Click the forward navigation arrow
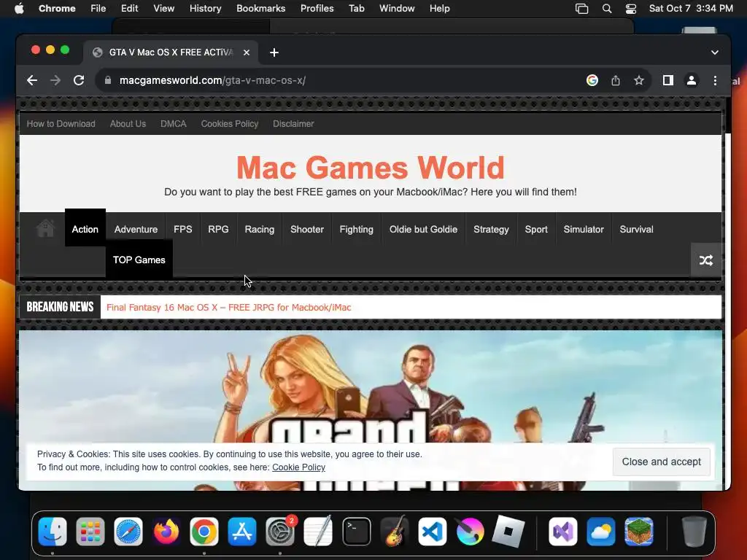Viewport: 747px width, 560px height. (55, 80)
